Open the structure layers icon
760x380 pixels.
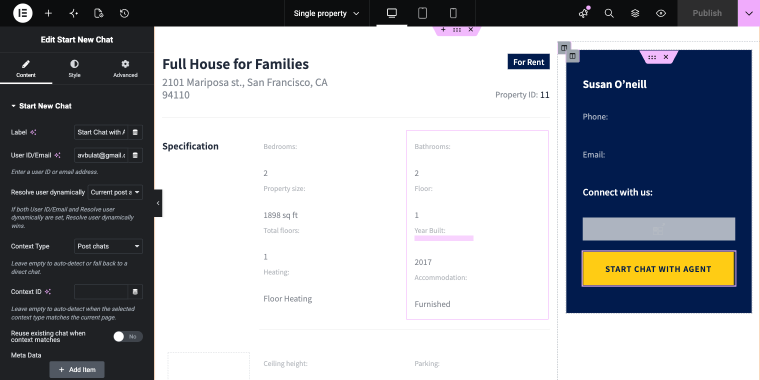click(x=635, y=14)
